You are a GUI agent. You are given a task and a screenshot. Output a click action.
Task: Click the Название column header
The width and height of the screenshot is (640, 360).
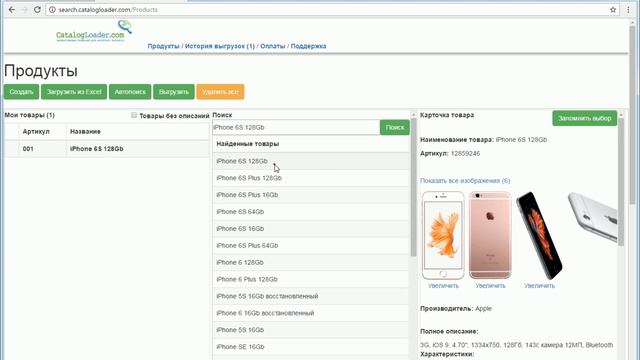tap(85, 131)
